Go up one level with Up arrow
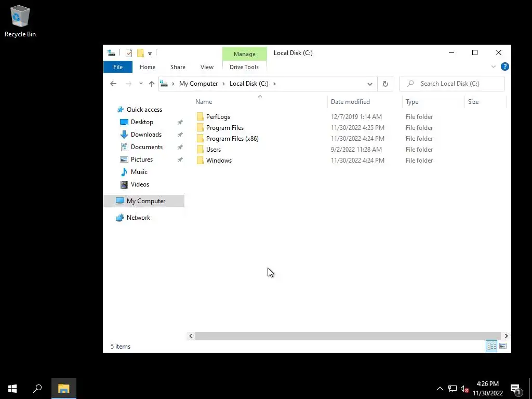Viewport: 532px width, 399px height. tap(151, 84)
